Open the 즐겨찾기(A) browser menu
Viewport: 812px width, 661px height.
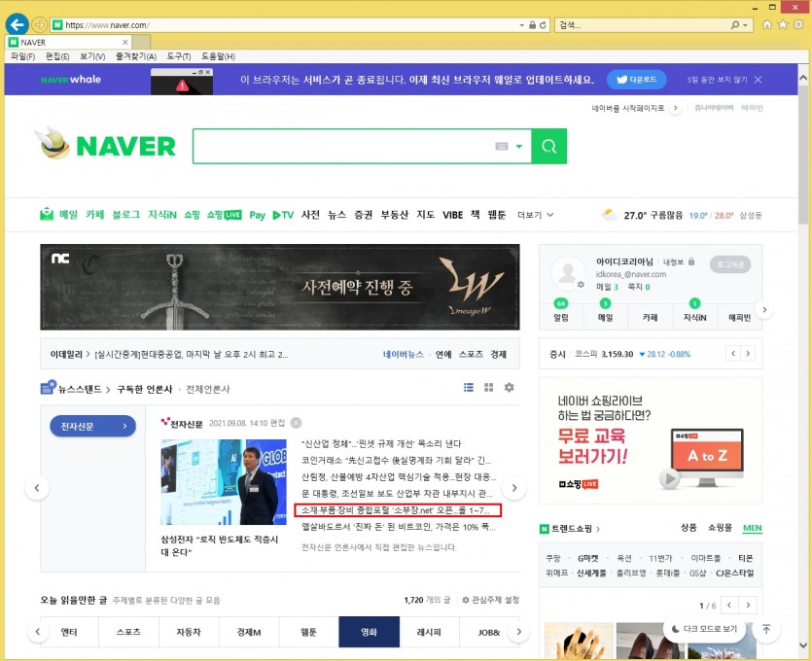pos(135,56)
